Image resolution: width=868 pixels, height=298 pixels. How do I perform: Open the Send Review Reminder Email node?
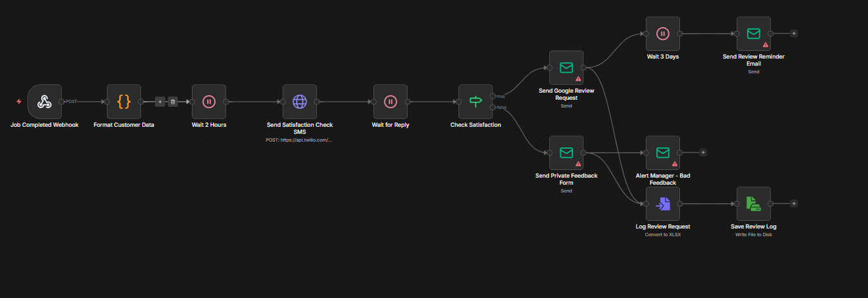753,33
